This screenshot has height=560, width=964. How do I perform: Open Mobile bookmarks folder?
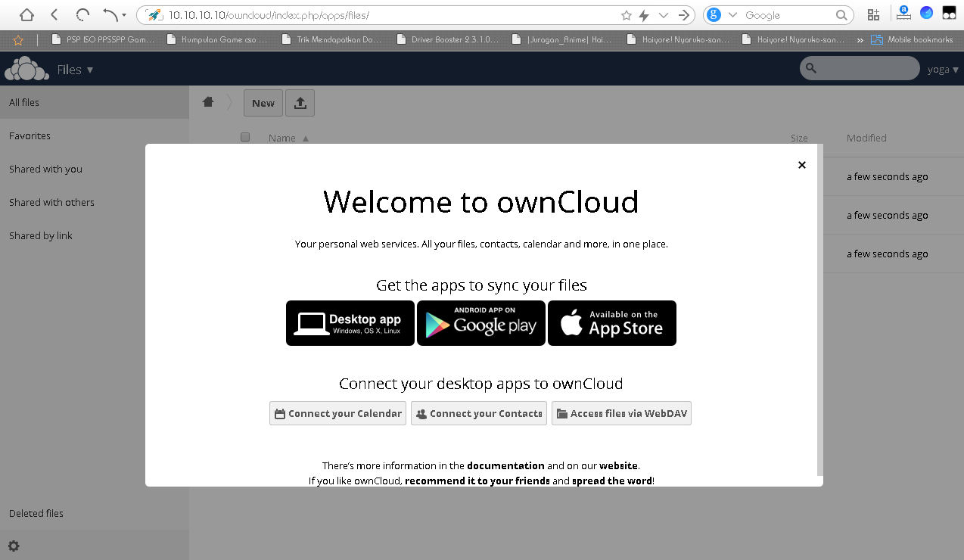913,39
